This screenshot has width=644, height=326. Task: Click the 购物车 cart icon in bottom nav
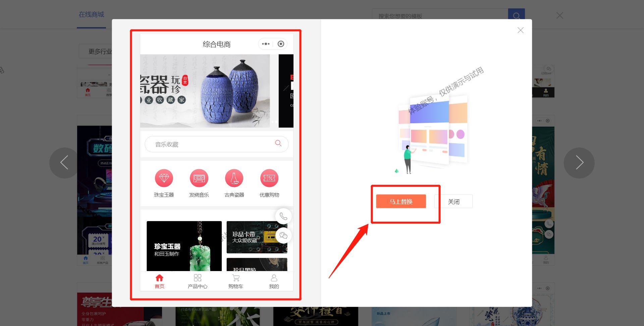(236, 277)
